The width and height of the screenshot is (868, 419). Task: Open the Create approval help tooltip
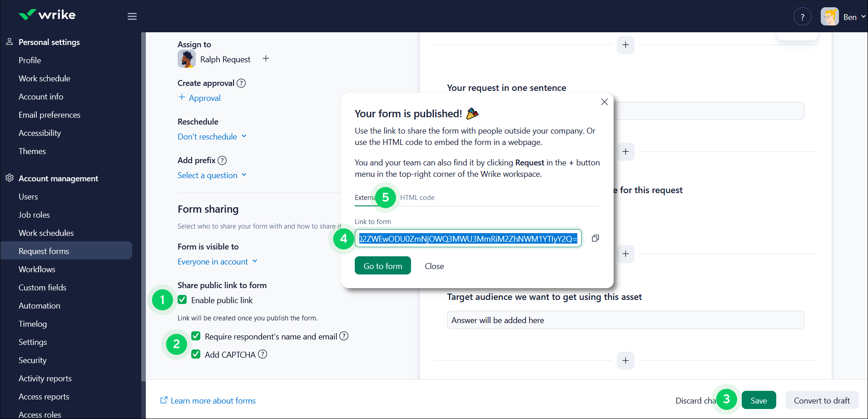click(242, 83)
